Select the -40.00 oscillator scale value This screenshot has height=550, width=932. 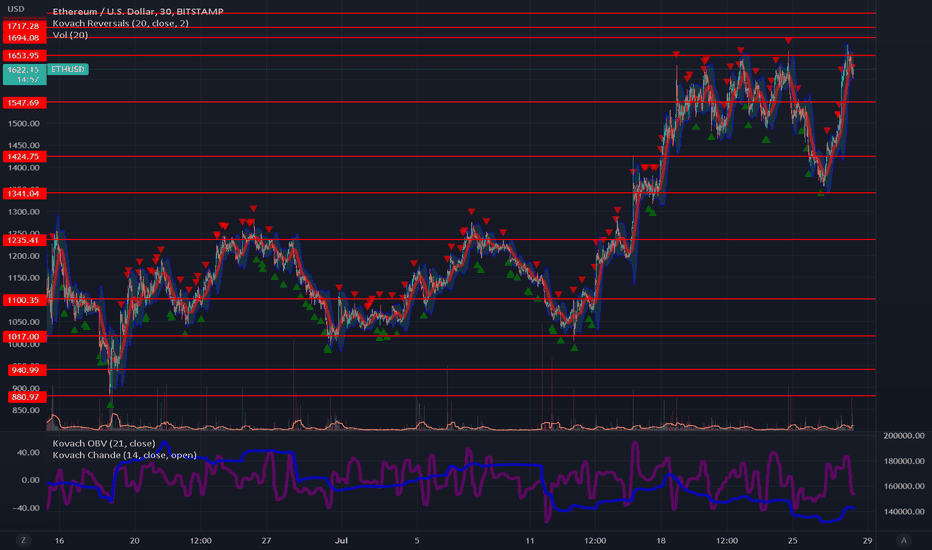click(27, 508)
